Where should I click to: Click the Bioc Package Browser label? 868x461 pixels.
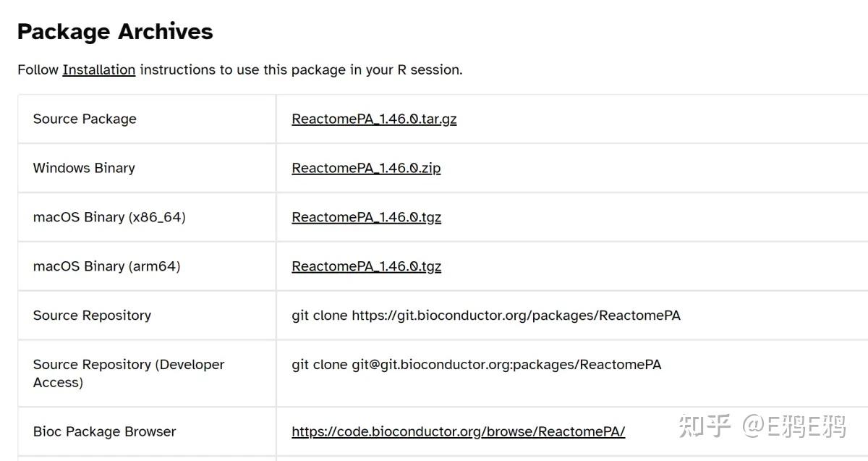[104, 432]
